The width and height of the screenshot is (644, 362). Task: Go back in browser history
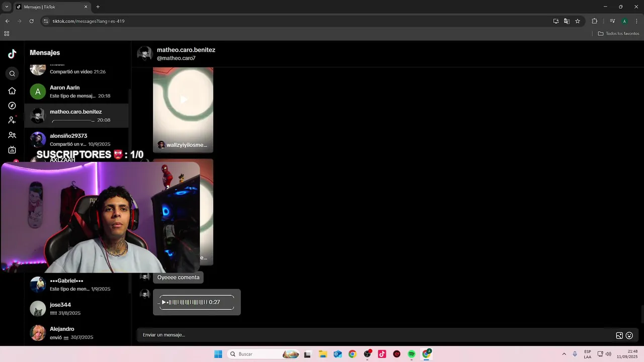click(7, 21)
